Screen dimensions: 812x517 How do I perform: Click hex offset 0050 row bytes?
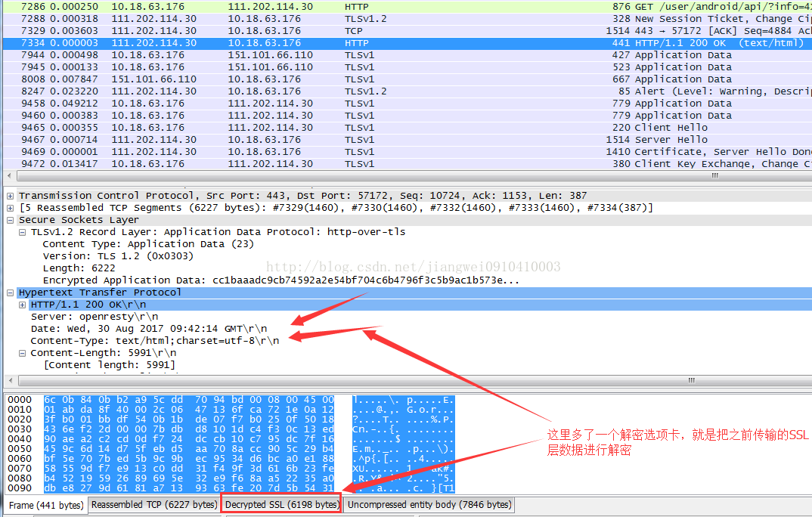tap(189, 449)
